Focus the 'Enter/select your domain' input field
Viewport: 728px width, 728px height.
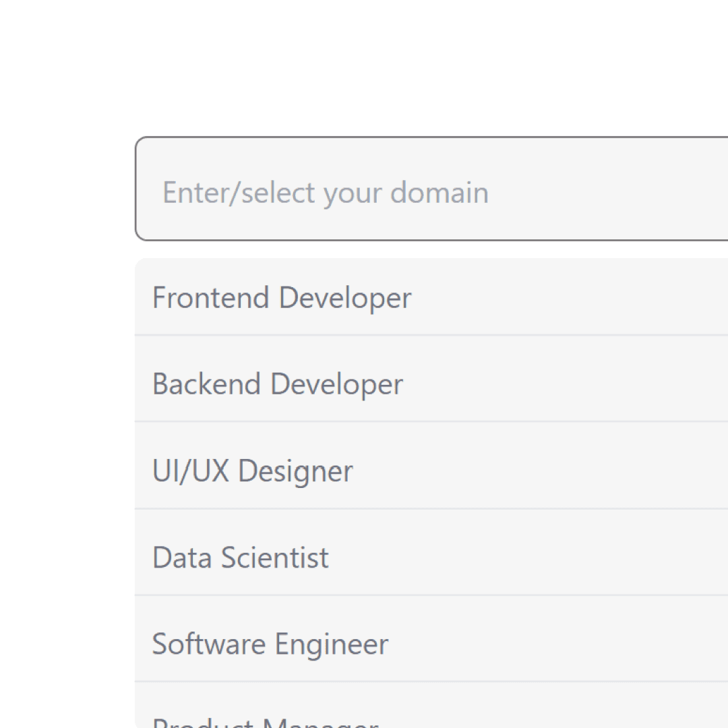[x=431, y=189]
